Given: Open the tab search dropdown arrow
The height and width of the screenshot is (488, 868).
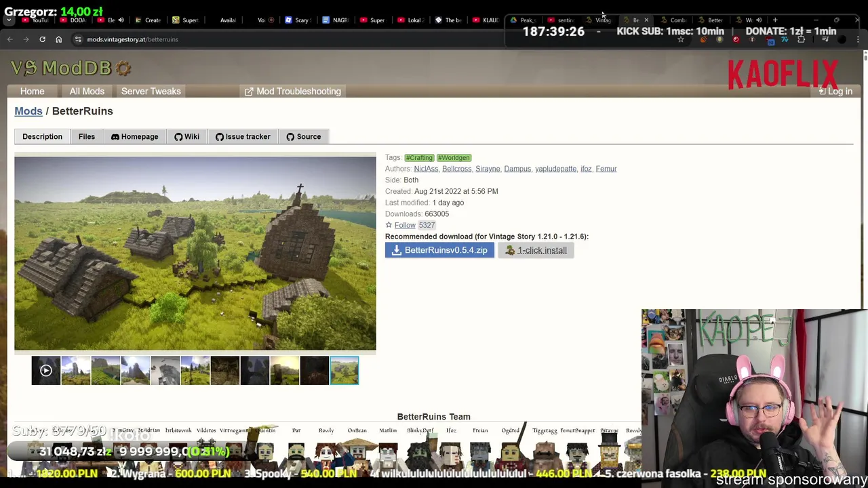Looking at the screenshot, I should (x=9, y=20).
